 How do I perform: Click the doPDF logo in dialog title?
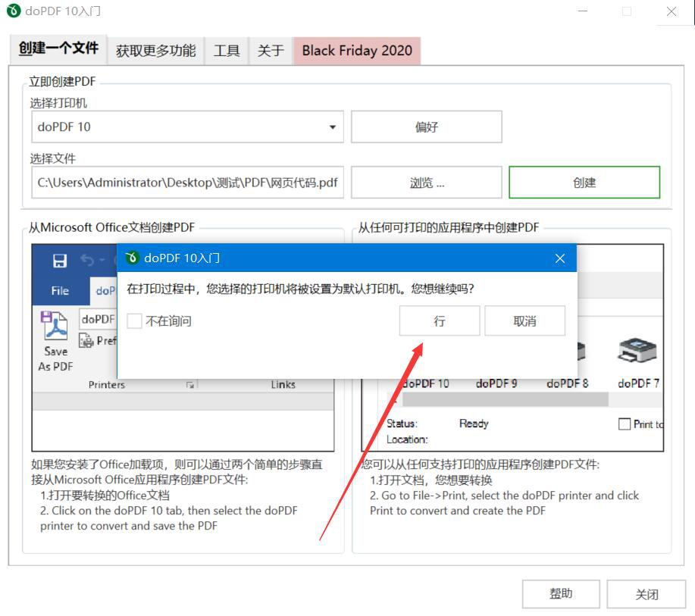pyautogui.click(x=132, y=258)
